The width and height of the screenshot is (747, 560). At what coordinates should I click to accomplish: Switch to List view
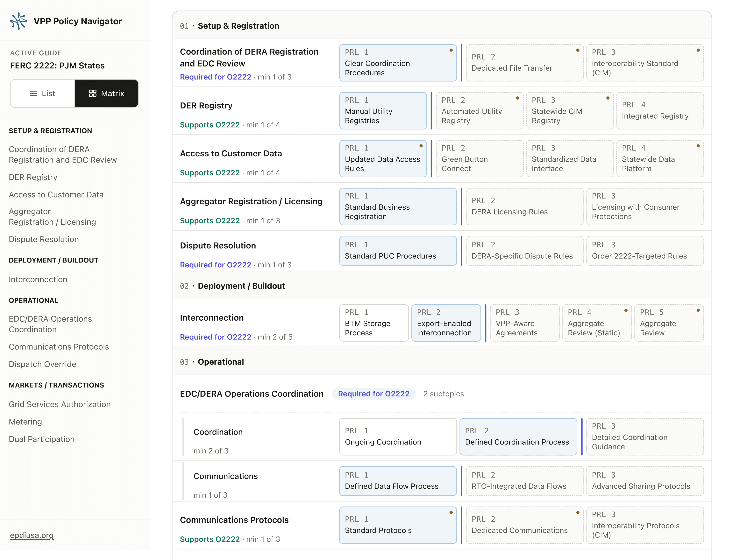[x=43, y=94]
